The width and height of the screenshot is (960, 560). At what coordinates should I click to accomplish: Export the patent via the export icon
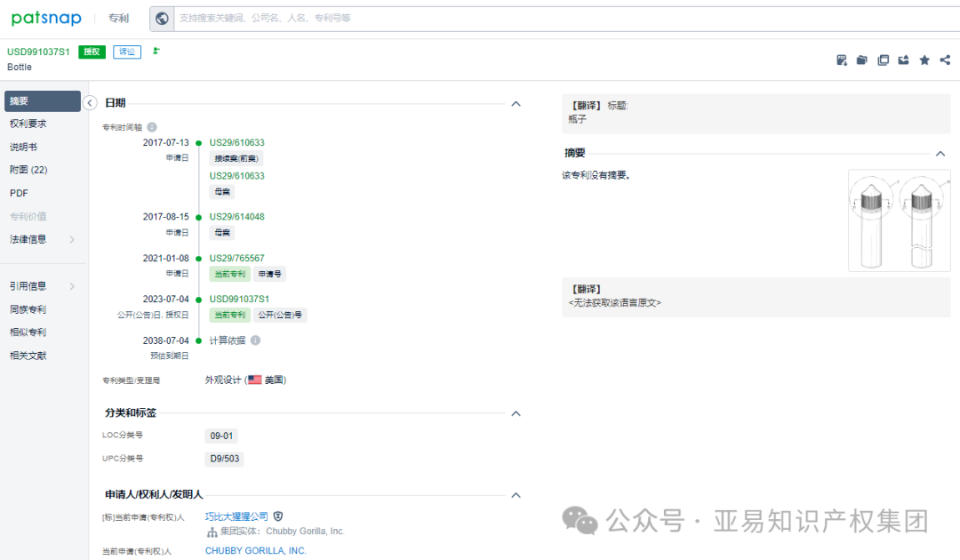click(904, 59)
